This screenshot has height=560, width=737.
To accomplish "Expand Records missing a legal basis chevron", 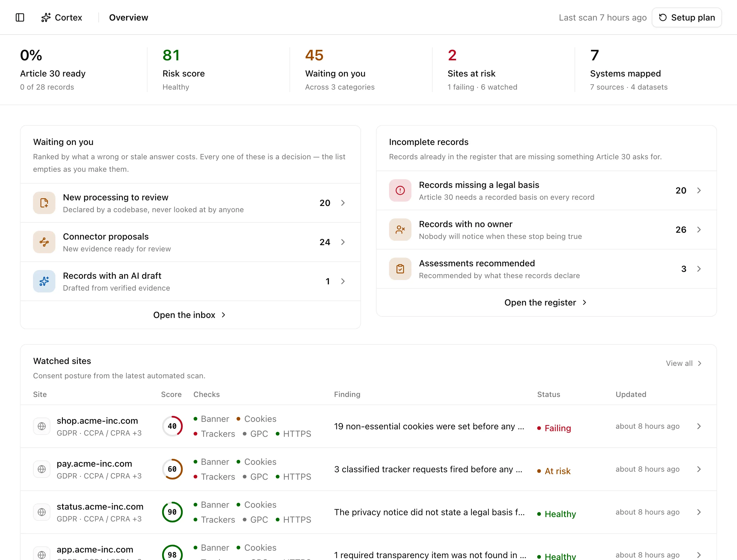I will [699, 190].
